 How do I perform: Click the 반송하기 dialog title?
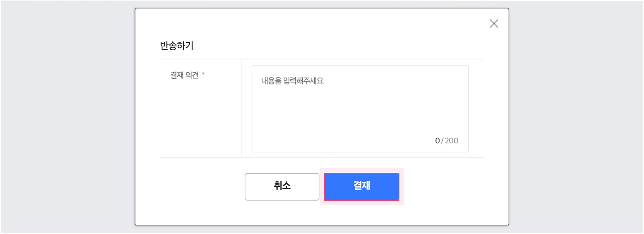[177, 46]
